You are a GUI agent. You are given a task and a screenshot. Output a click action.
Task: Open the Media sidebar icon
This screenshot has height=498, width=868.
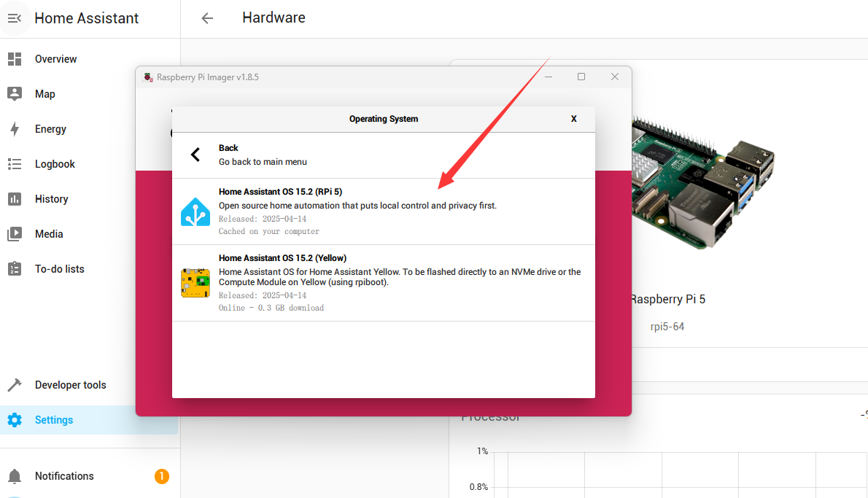(x=15, y=234)
